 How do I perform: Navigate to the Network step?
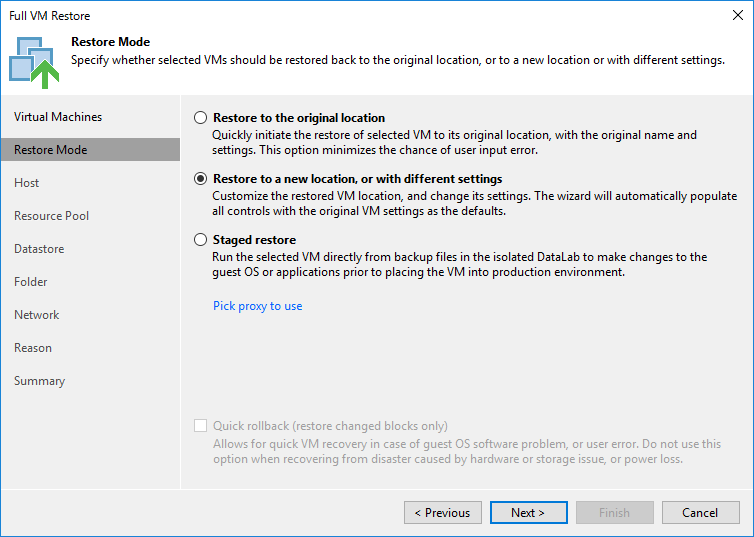(x=37, y=315)
